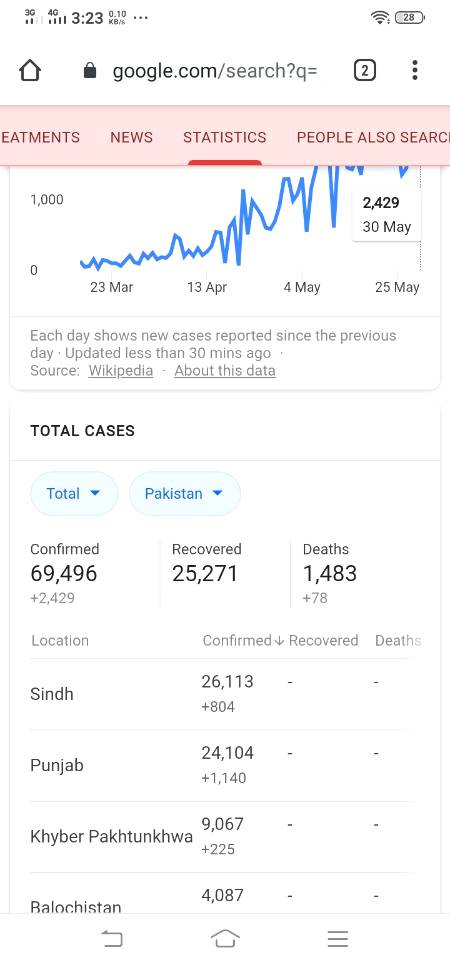
Task: Select the Punjab location row
Action: click(x=219, y=766)
